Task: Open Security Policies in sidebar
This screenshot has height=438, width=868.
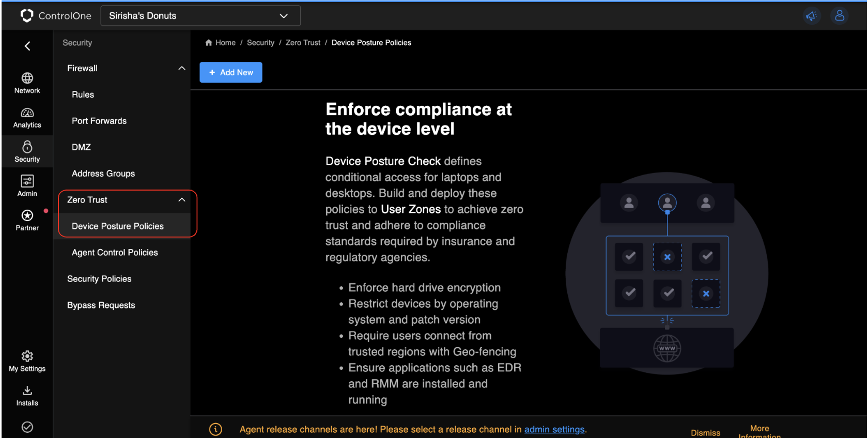Action: (x=99, y=279)
